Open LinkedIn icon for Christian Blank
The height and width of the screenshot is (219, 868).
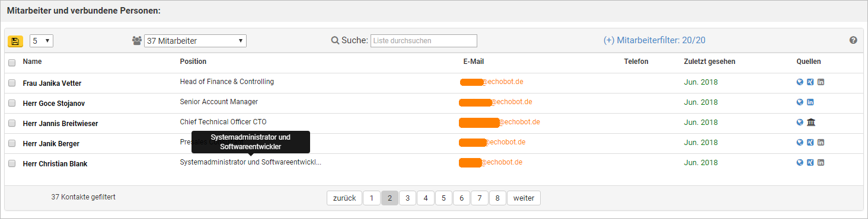(x=821, y=163)
